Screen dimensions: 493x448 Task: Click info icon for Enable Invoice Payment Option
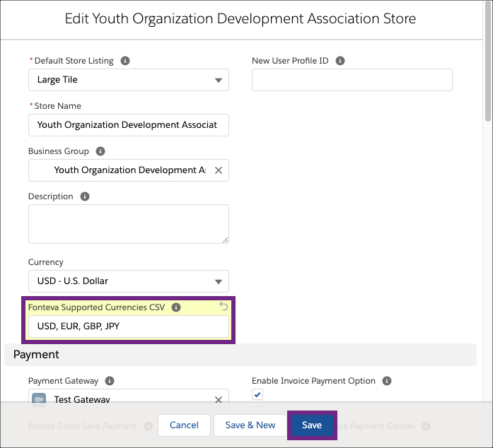(x=387, y=381)
